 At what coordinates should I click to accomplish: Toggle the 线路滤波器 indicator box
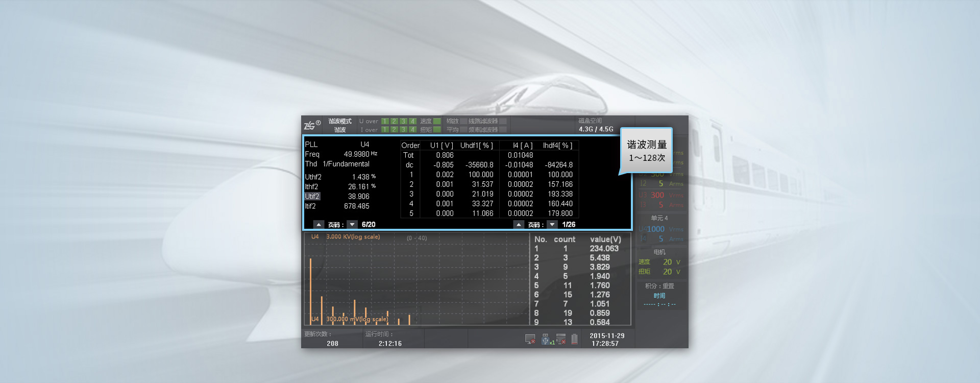[x=503, y=122]
